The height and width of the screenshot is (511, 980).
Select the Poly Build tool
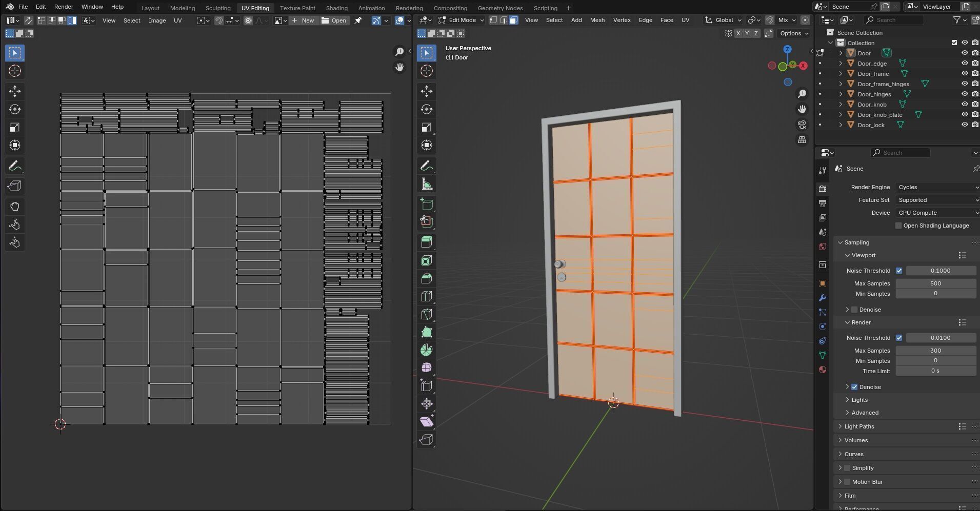[x=427, y=332]
